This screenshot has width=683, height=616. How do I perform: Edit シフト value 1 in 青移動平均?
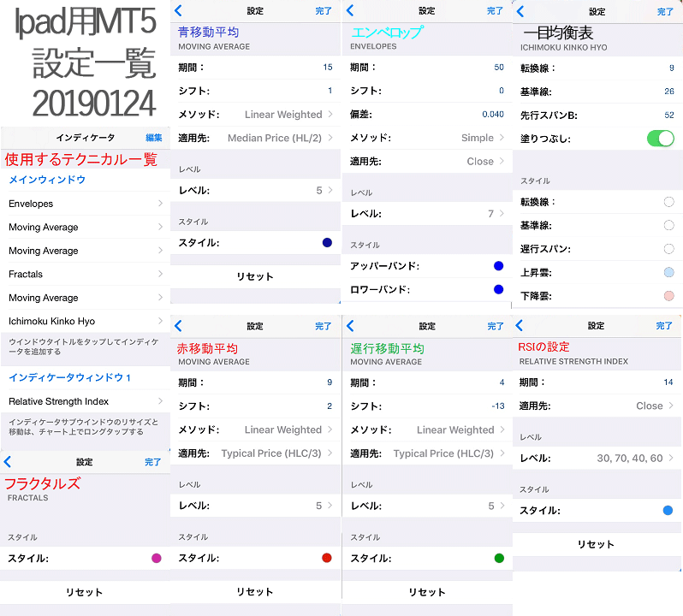[330, 91]
